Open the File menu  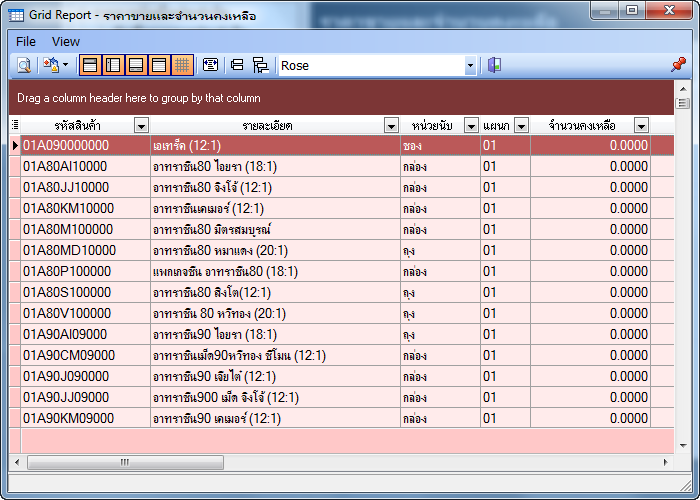(x=26, y=41)
